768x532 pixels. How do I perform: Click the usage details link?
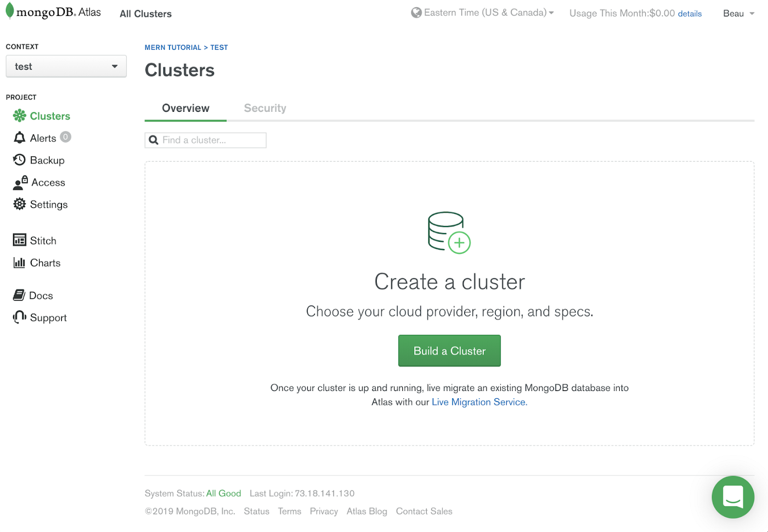(x=690, y=14)
